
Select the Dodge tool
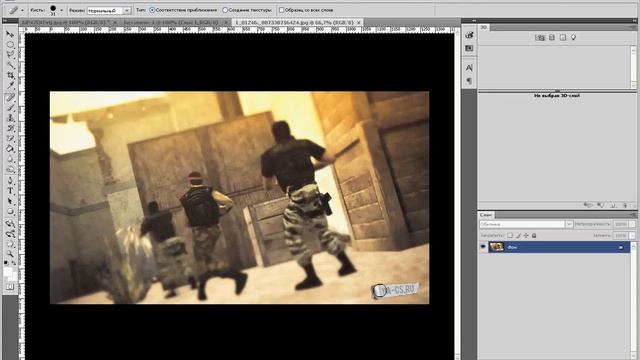[x=10, y=170]
